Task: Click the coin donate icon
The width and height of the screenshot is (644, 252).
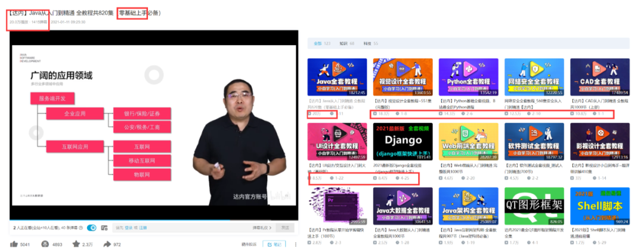Action: (45, 244)
